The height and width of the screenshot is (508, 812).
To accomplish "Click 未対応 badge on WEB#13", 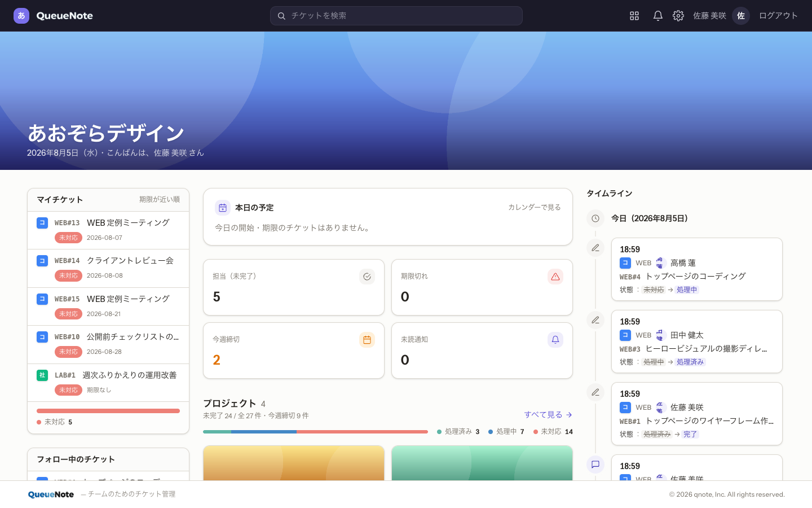I will tap(68, 238).
